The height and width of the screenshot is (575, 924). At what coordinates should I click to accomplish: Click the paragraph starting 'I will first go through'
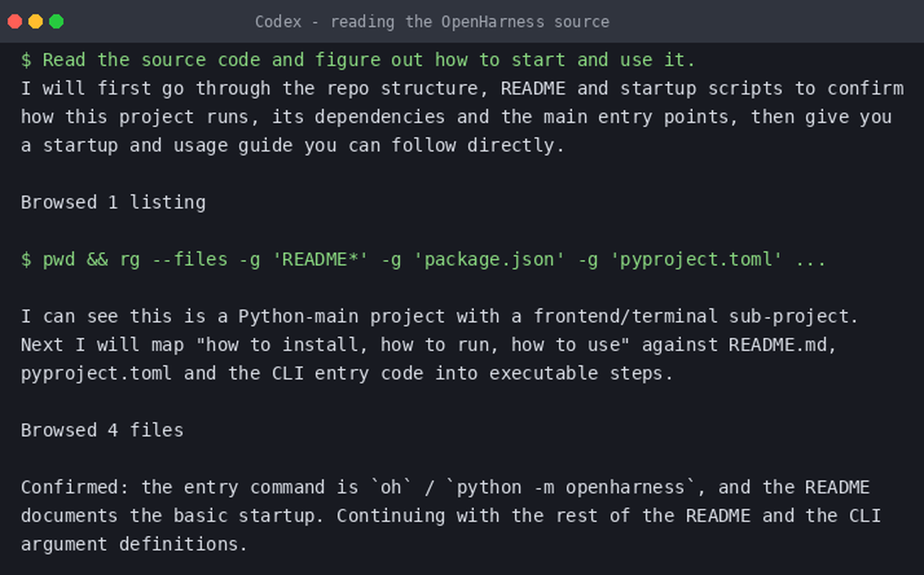[462, 117]
